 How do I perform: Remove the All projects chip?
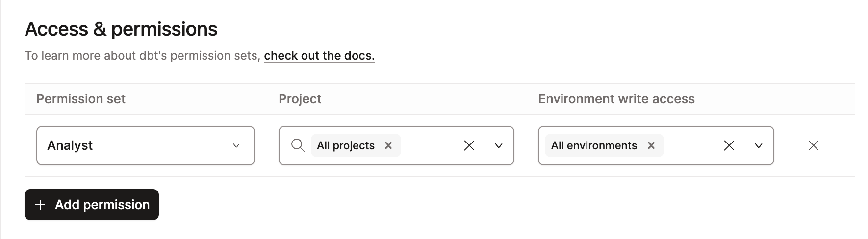pyautogui.click(x=388, y=145)
